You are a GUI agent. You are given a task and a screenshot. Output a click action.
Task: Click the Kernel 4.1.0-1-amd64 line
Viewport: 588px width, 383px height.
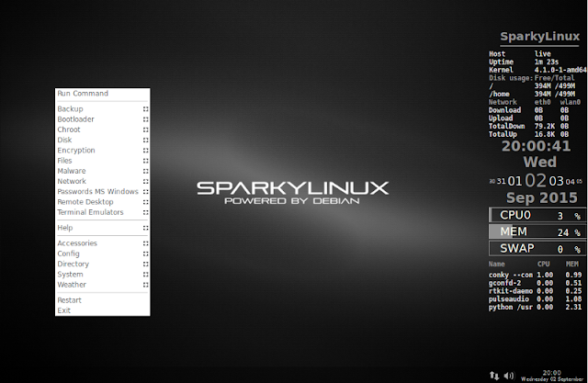537,70
